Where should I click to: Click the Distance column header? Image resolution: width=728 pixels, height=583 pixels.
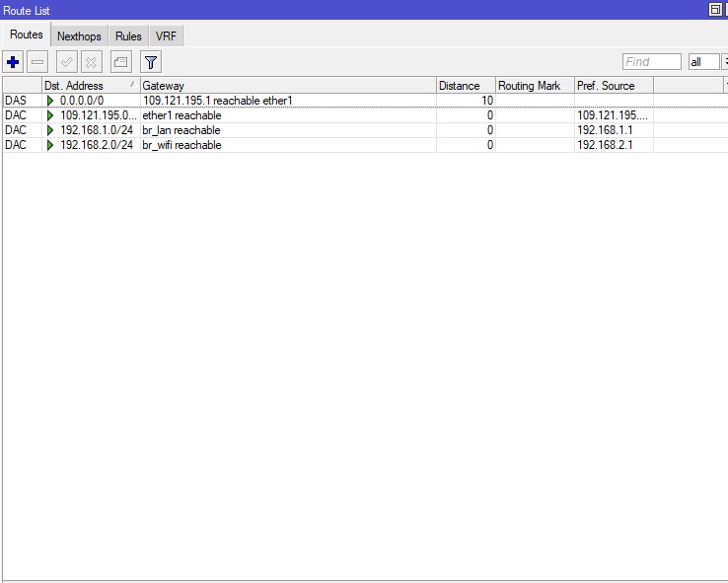pos(464,86)
